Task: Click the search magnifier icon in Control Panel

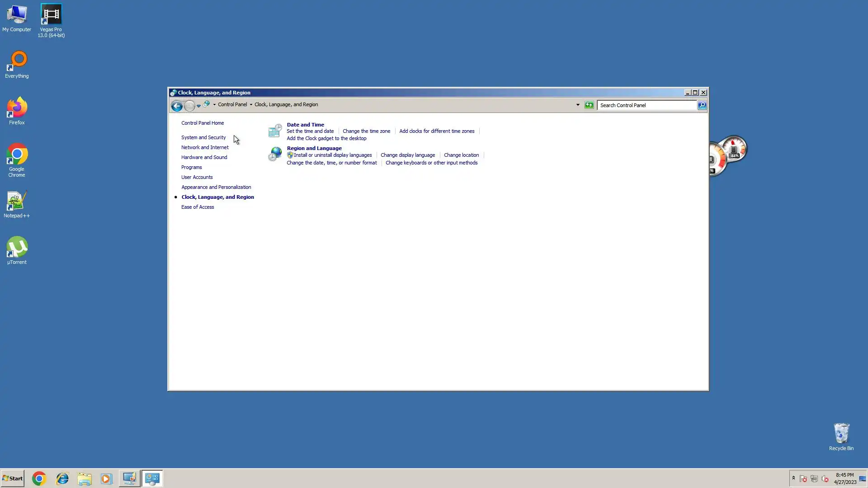Action: click(702, 105)
